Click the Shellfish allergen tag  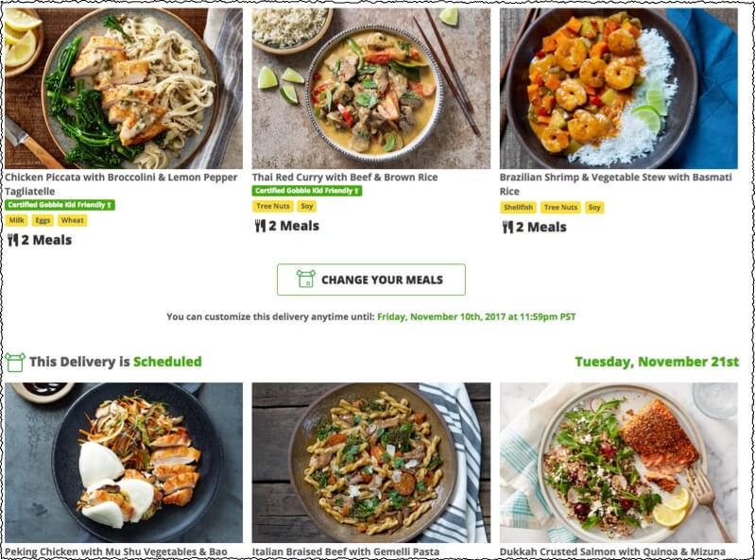point(518,208)
